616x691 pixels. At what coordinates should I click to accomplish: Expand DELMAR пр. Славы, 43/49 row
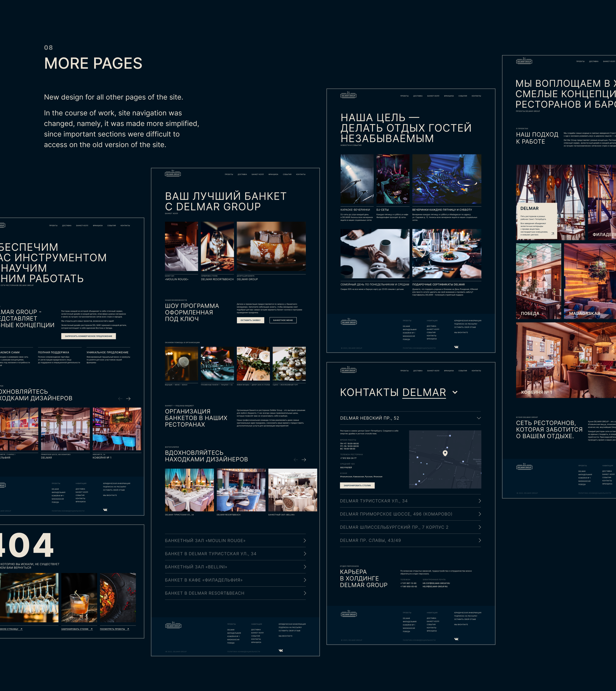pos(479,540)
